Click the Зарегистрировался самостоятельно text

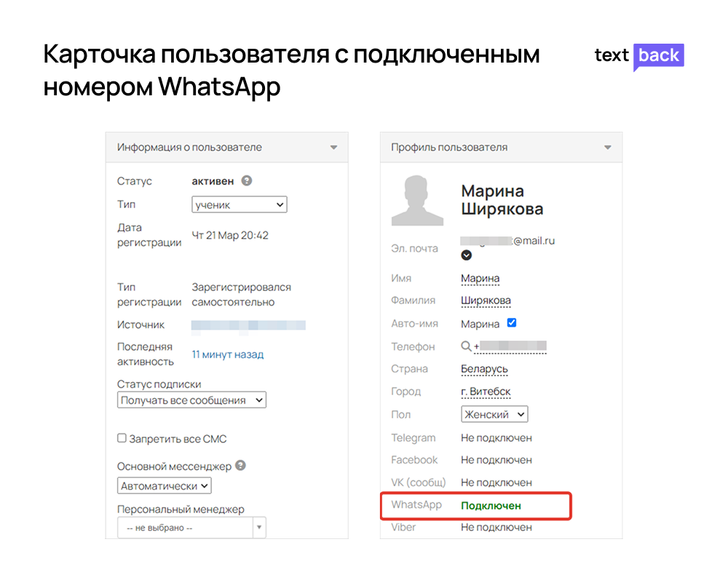[x=242, y=295]
